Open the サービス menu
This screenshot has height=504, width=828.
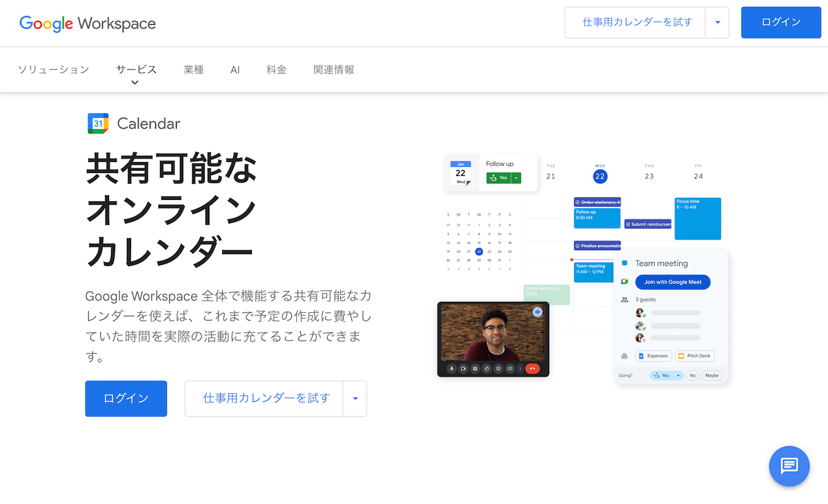(137, 70)
